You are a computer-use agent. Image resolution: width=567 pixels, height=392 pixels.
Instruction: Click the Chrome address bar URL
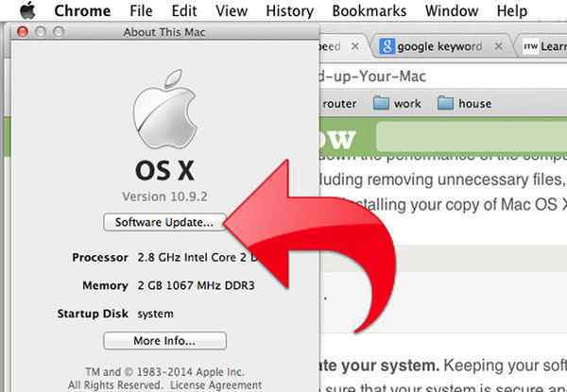click(372, 77)
